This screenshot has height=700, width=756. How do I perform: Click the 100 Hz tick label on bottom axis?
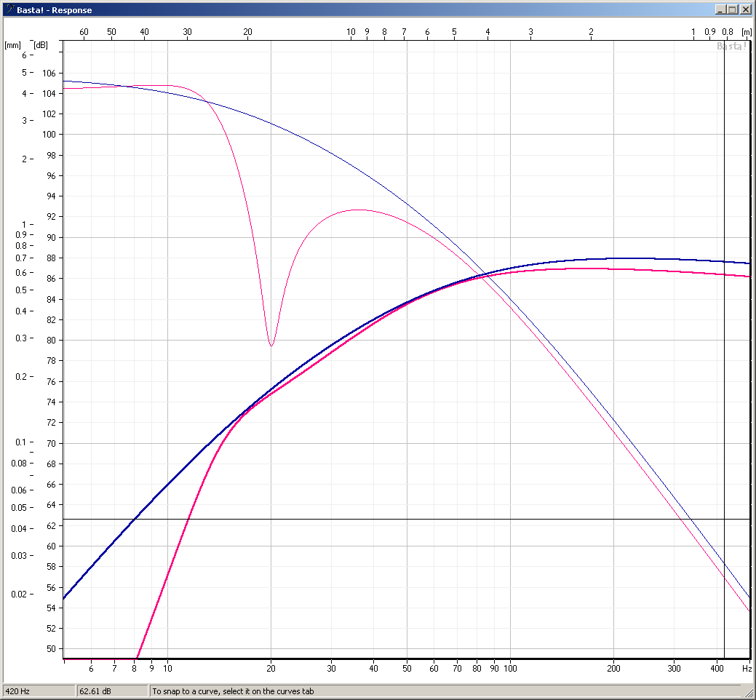(509, 667)
